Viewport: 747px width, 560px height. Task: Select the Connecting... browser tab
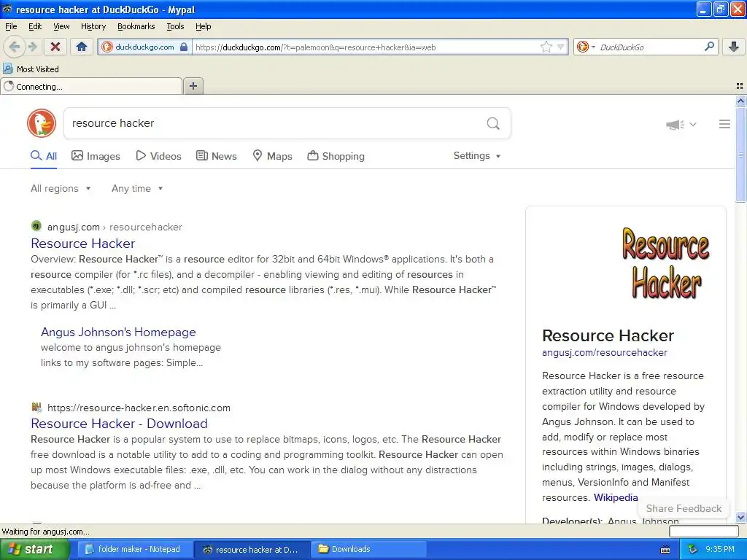pos(91,87)
